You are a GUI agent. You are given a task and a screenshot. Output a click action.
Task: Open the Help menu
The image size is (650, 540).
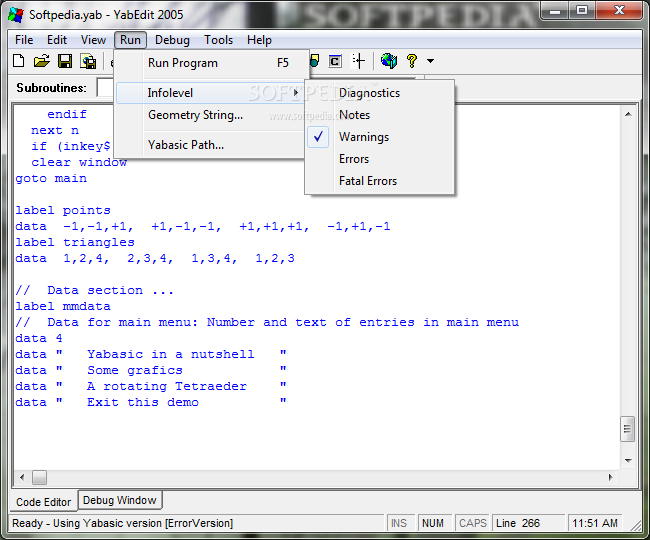point(259,40)
